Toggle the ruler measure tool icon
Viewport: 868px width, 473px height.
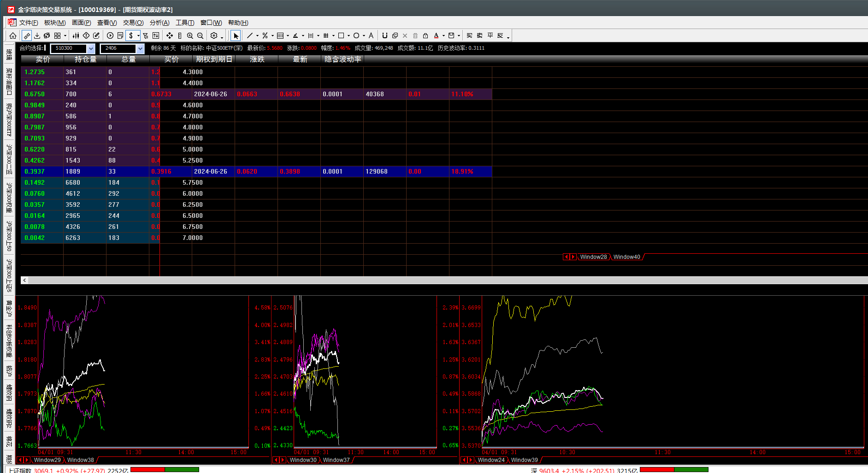point(27,35)
